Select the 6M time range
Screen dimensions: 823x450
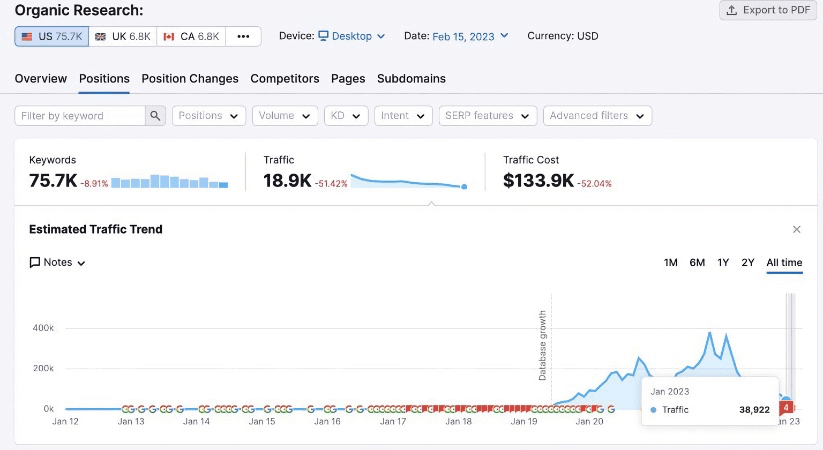697,263
